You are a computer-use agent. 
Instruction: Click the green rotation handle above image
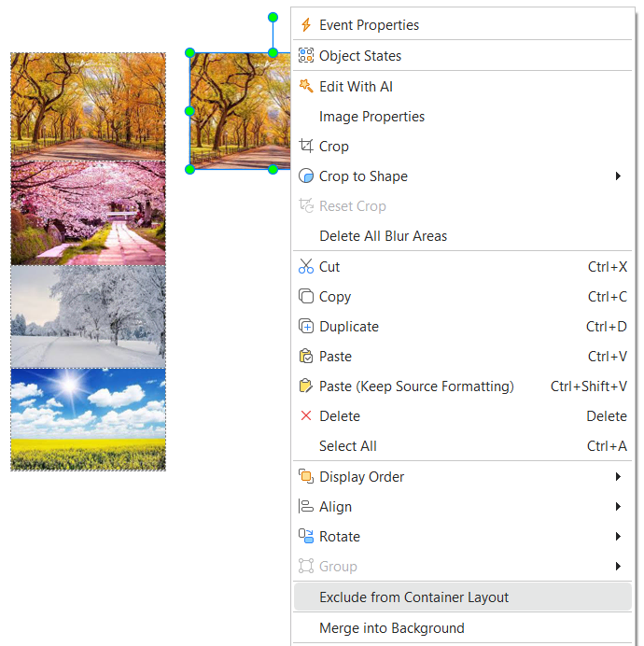click(x=273, y=18)
